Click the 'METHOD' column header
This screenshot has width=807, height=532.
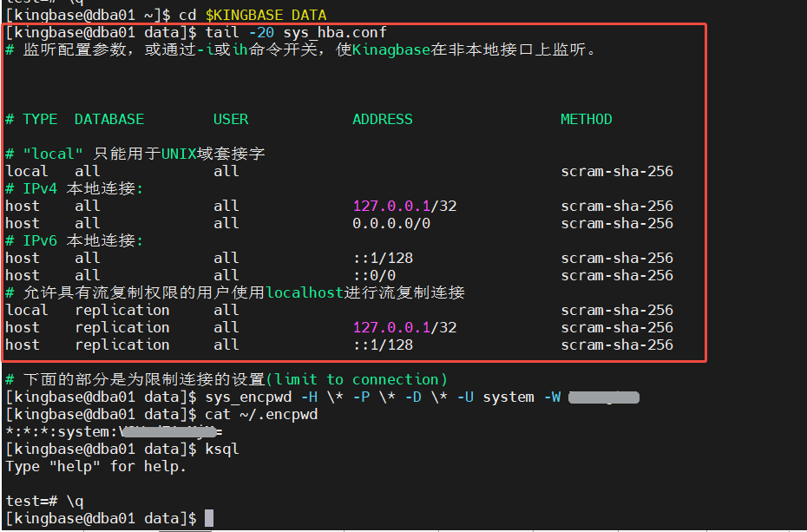click(587, 120)
